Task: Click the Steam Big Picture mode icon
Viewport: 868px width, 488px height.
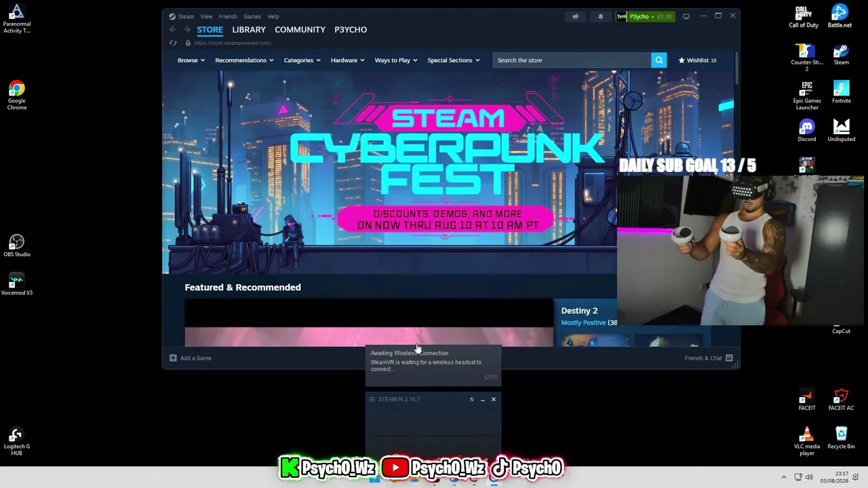Action: coord(686,16)
